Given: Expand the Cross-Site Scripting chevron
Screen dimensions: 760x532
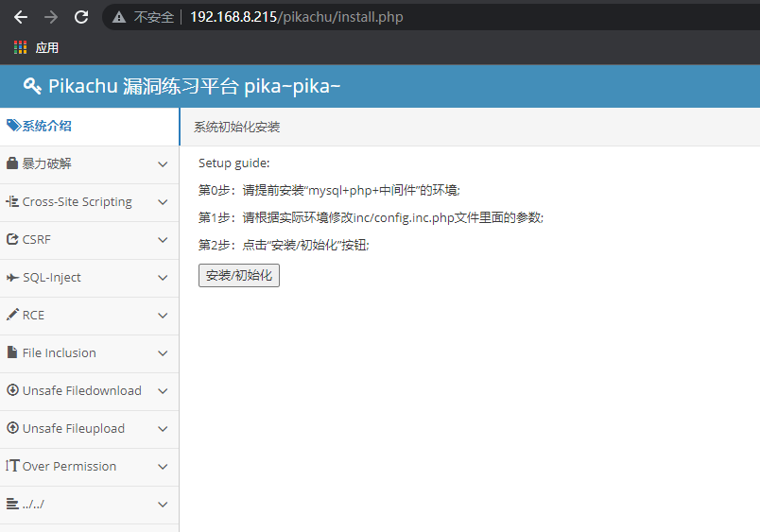Looking at the screenshot, I should pos(163,202).
